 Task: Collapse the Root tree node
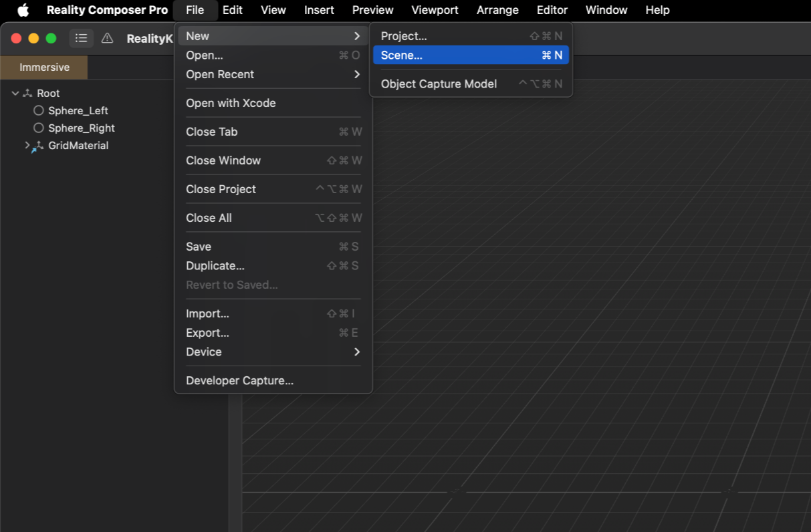click(x=15, y=94)
